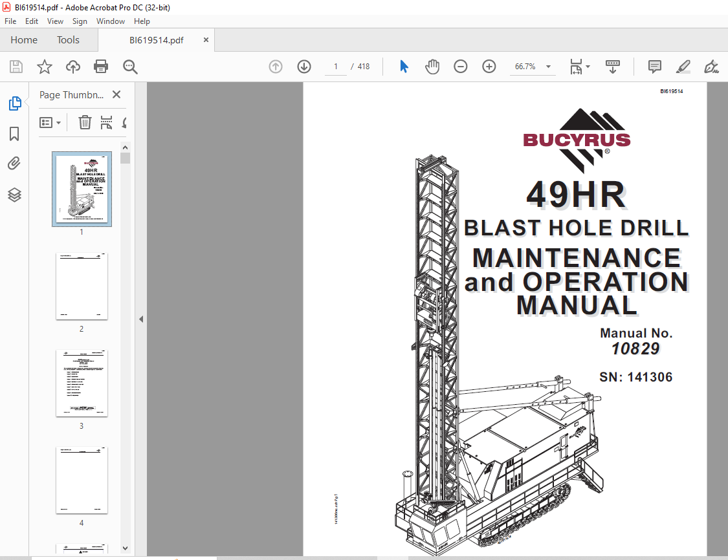Collapse the navigation pane arrow
728x560 pixels.
[141, 319]
